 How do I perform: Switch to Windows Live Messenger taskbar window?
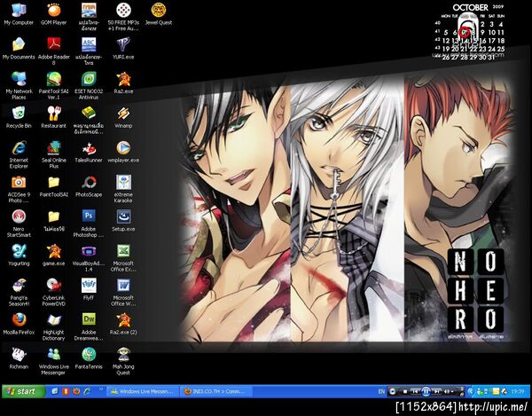pos(143,391)
